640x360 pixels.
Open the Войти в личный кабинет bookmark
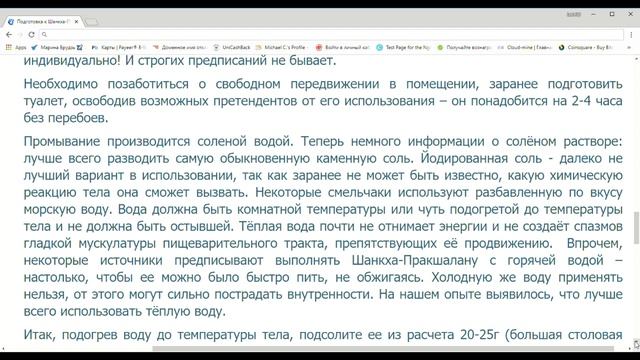[343, 47]
